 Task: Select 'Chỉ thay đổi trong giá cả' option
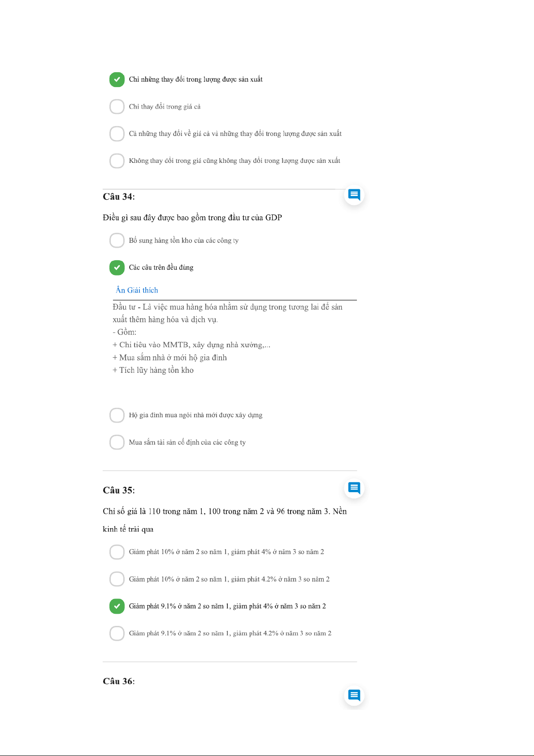pos(117,107)
